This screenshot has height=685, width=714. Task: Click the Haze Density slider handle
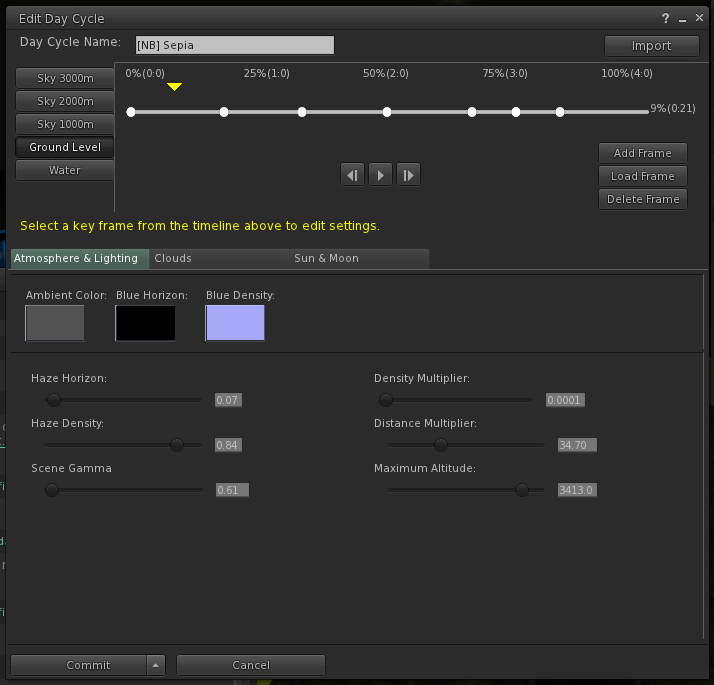click(177, 445)
